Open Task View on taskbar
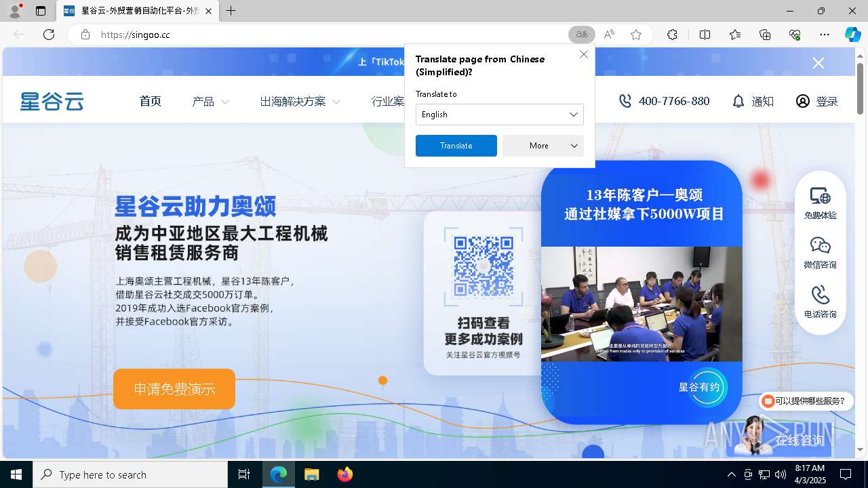This screenshot has height=488, width=868. pyautogui.click(x=244, y=474)
